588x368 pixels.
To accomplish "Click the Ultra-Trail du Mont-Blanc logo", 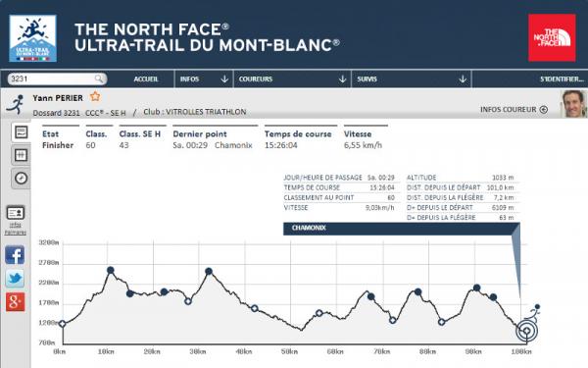I will [33, 38].
